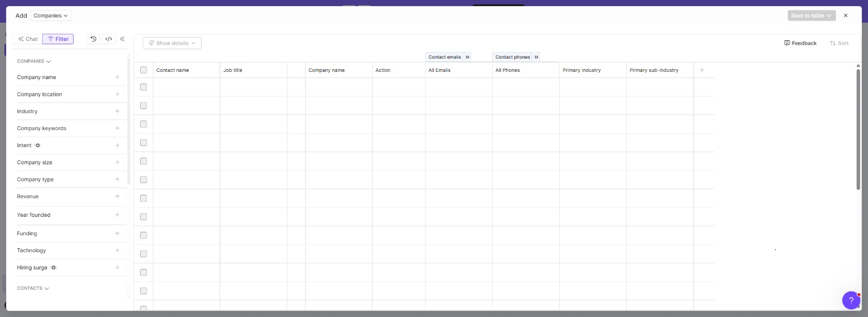Expand the CONTACTS filter section
Screen dimensions: 868x317
point(33,288)
